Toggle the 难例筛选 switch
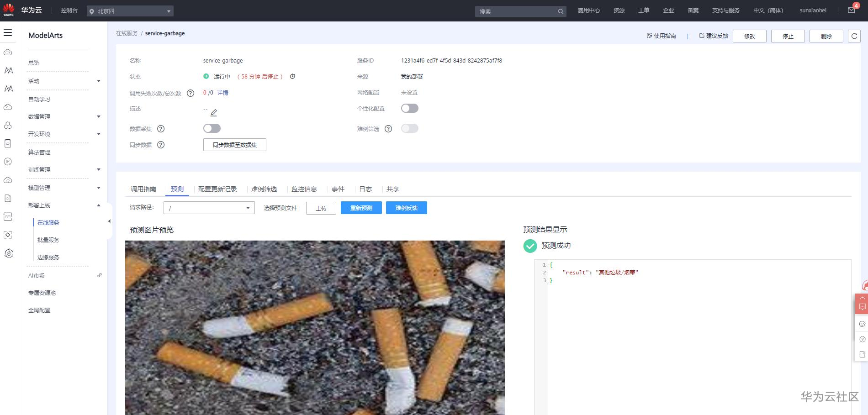 pos(410,128)
